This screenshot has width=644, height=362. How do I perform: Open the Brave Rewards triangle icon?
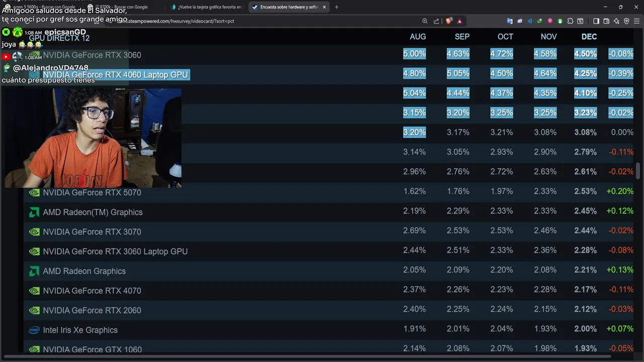pos(459,21)
